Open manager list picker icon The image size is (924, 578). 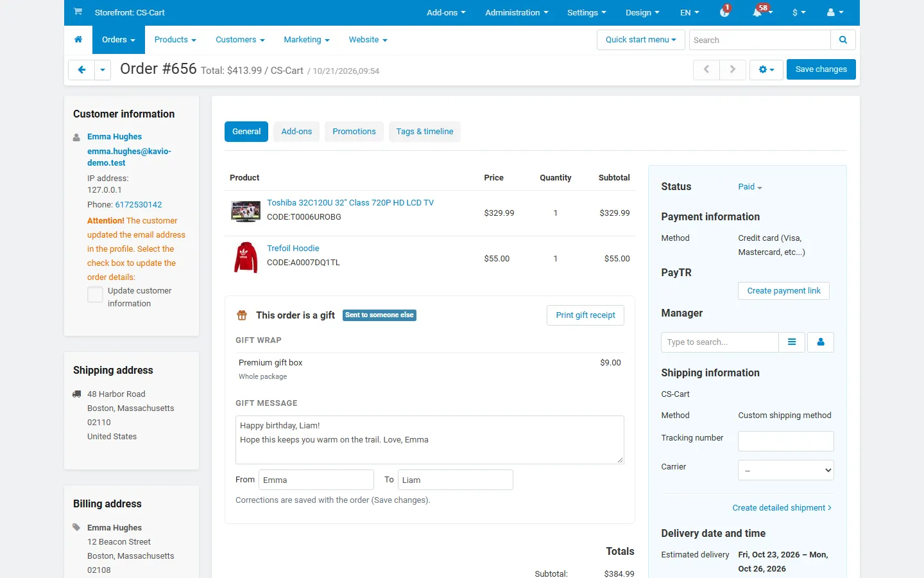(x=792, y=342)
